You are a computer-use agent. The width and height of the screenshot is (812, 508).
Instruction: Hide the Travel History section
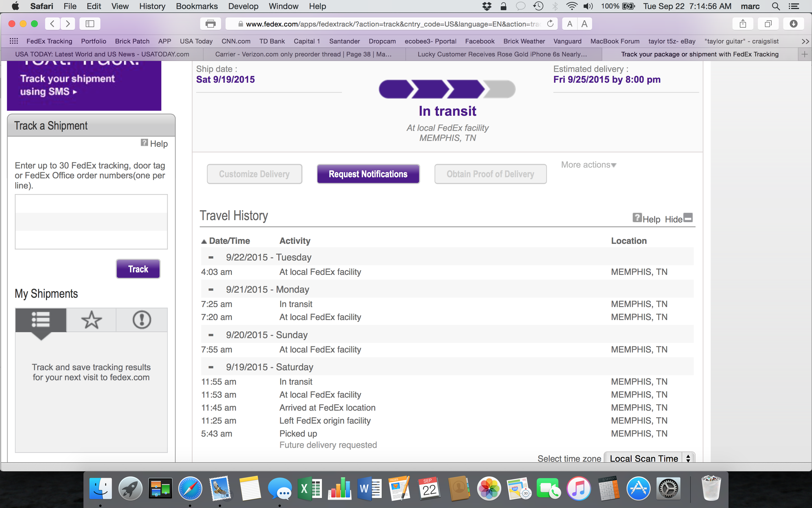[x=678, y=219]
